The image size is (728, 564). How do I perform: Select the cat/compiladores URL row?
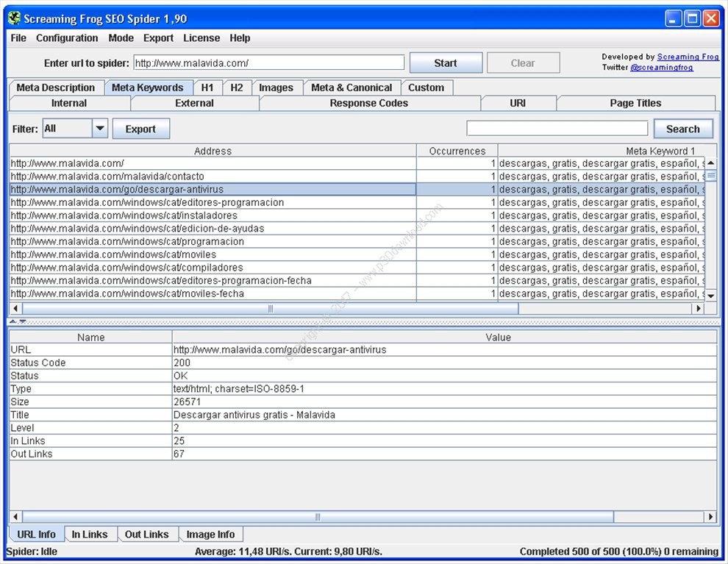tap(357, 268)
